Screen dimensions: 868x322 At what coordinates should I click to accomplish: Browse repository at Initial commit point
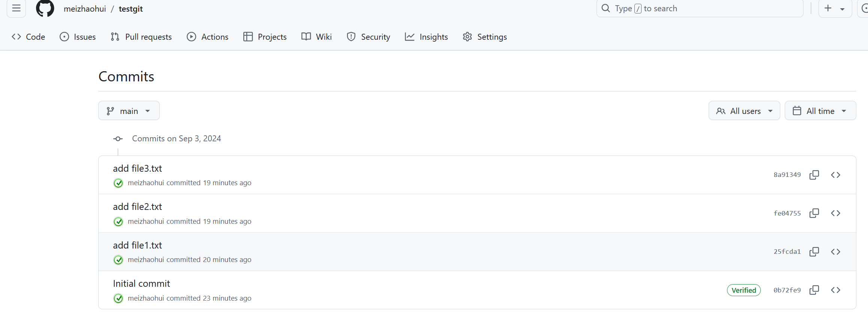835,290
